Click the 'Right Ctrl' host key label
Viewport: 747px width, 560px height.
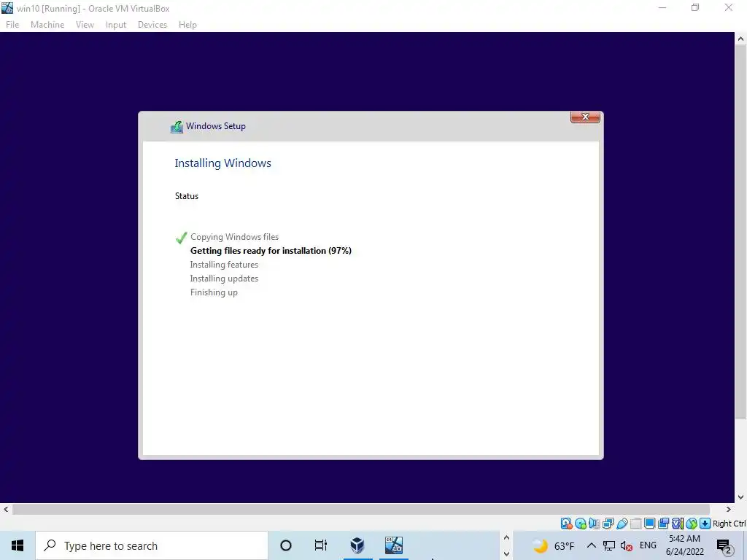pos(729,524)
